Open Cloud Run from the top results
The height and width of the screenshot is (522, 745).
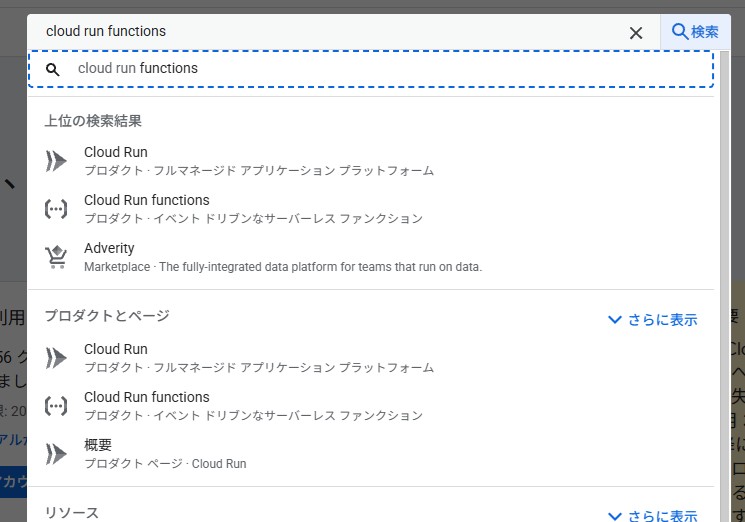click(116, 152)
